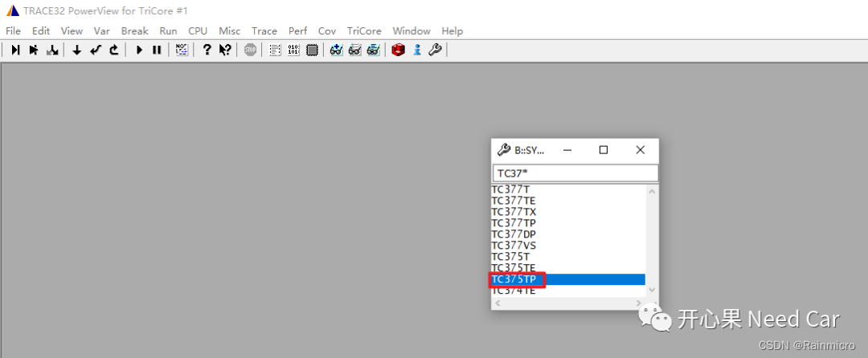Open the Var menu
This screenshot has height=358, width=868.
click(102, 31)
